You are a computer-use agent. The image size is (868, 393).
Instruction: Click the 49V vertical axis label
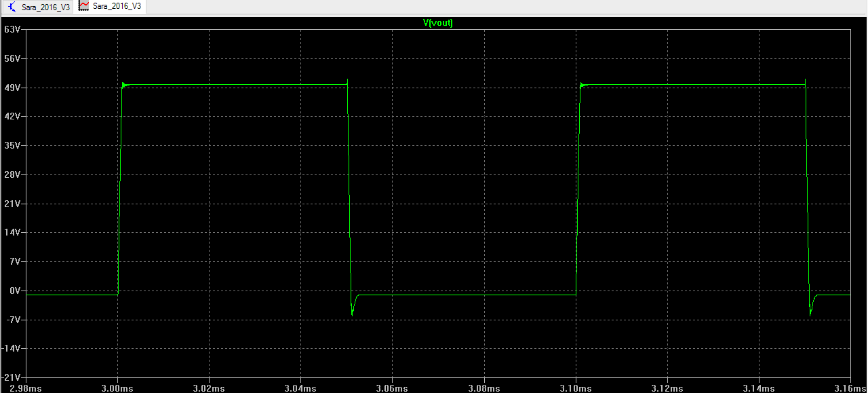coord(14,88)
